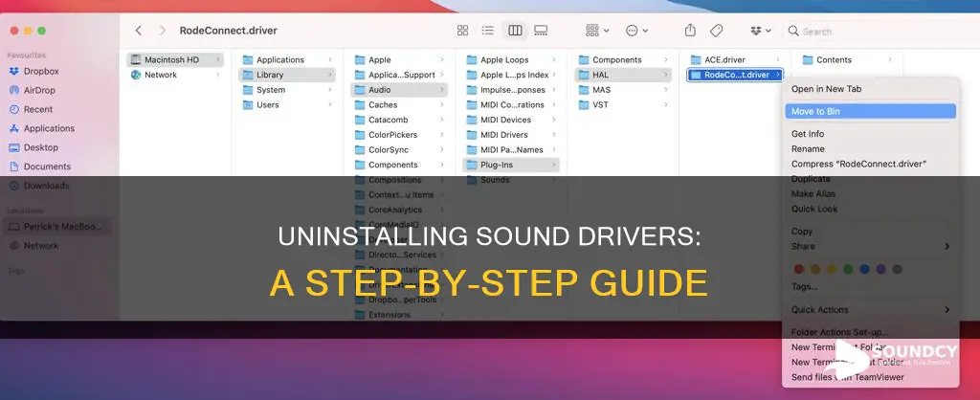Select the ColorSync folder
The height and width of the screenshot is (400, 980).
point(399,149)
